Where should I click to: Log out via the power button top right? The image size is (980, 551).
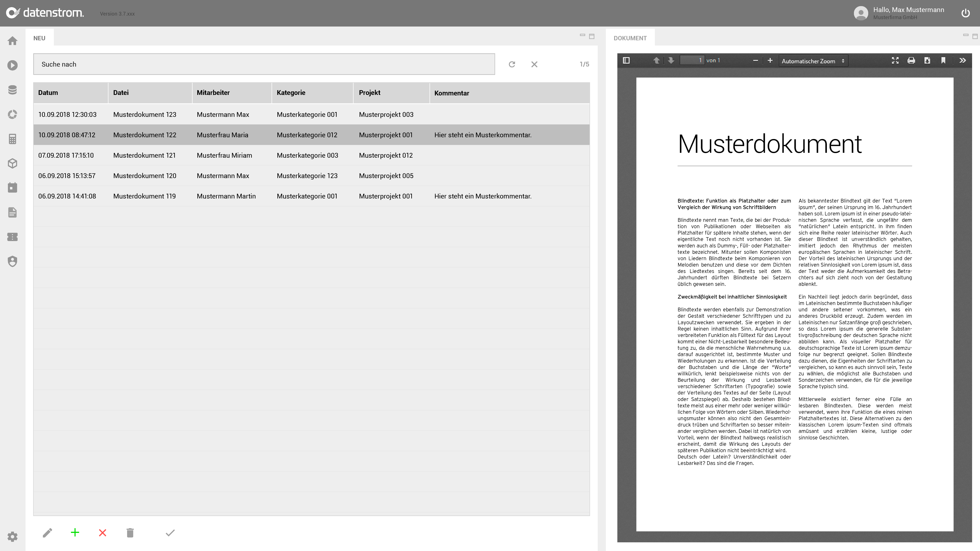(966, 13)
